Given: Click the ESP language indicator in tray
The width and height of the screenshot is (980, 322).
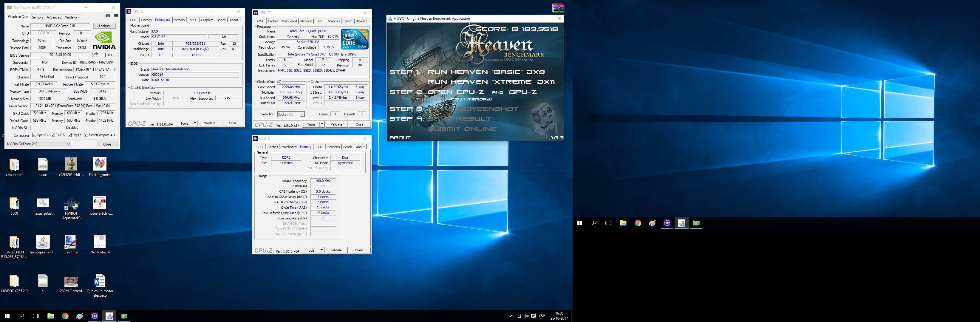Looking at the screenshot, I should point(542,316).
